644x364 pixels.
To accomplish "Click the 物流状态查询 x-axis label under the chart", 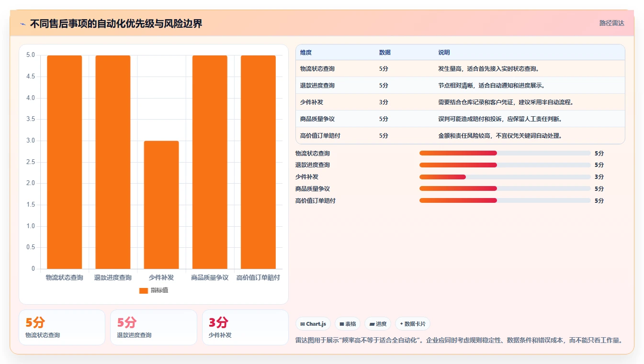I will 64,277.
